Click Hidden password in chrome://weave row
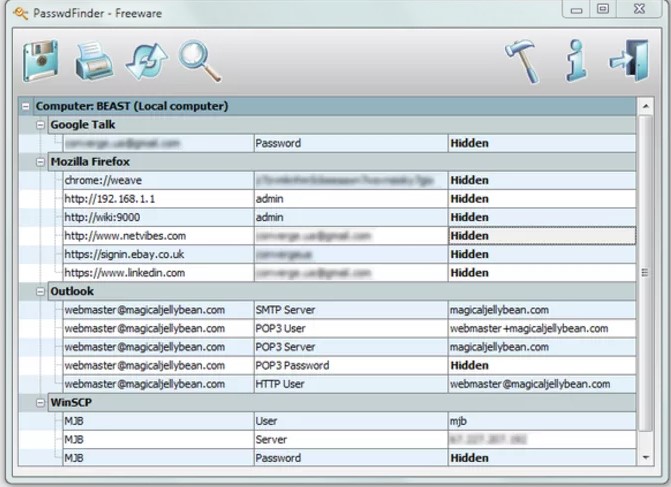Viewport: 671px width, 487px height. pos(542,180)
